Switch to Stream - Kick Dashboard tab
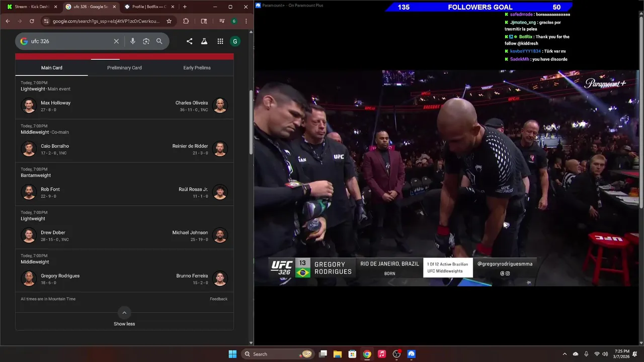Viewport: 644px width, 362px height. point(32,7)
